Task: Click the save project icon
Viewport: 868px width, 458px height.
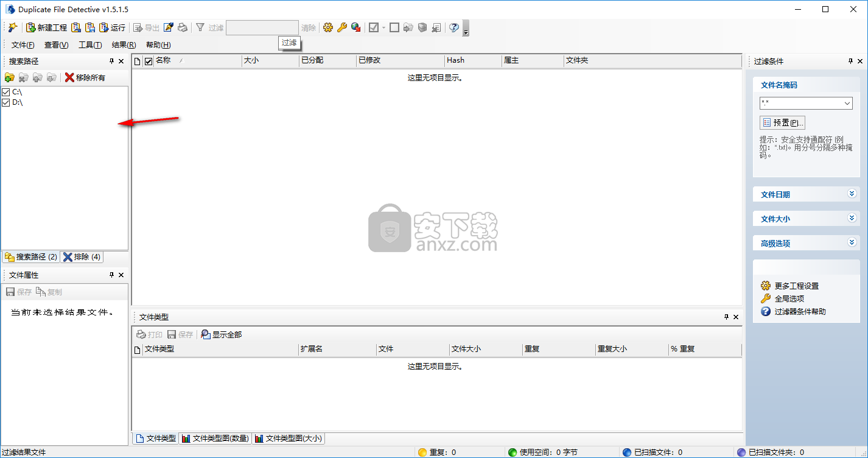Action: click(x=90, y=27)
